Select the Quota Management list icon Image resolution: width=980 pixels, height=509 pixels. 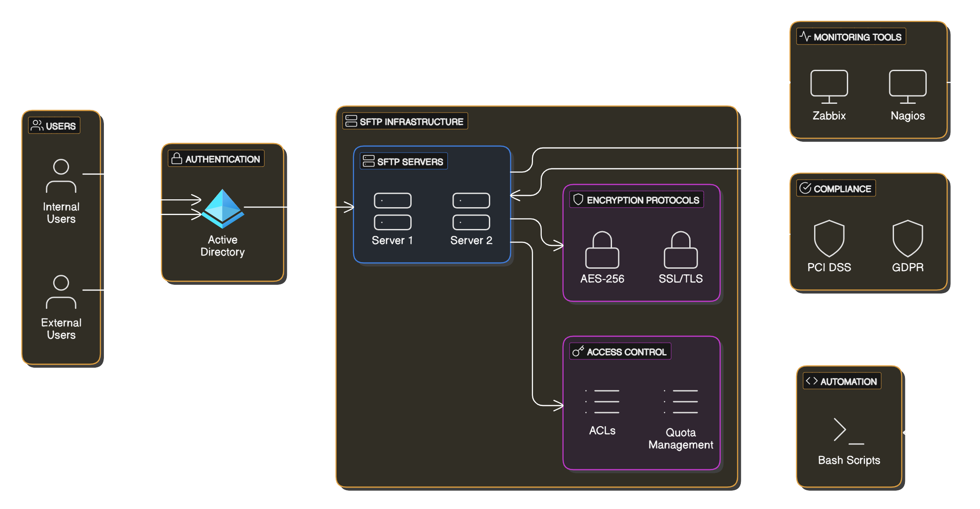click(x=681, y=401)
